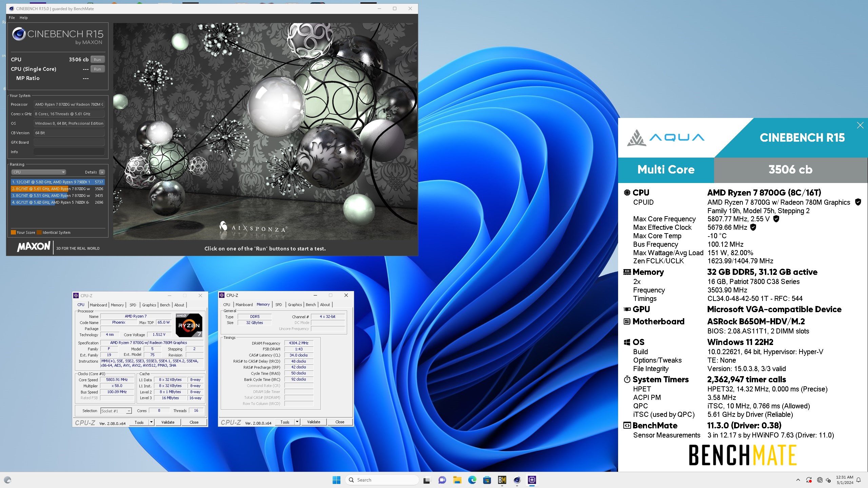The height and width of the screenshot is (488, 868).
Task: Open the Help menu in Cinebench
Action: coord(23,18)
